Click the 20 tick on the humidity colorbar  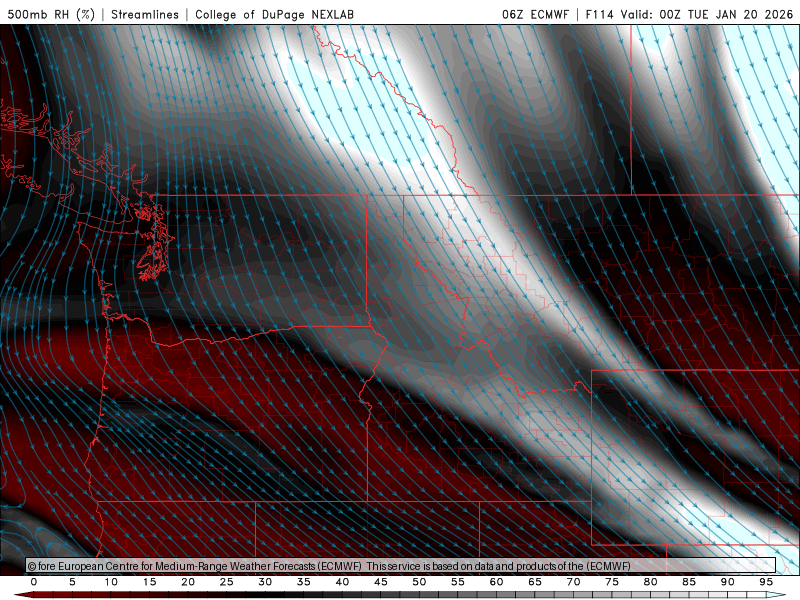[x=188, y=582]
